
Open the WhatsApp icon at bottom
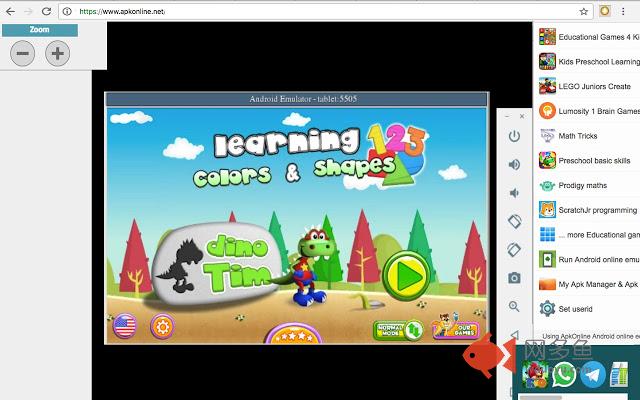[x=563, y=374]
